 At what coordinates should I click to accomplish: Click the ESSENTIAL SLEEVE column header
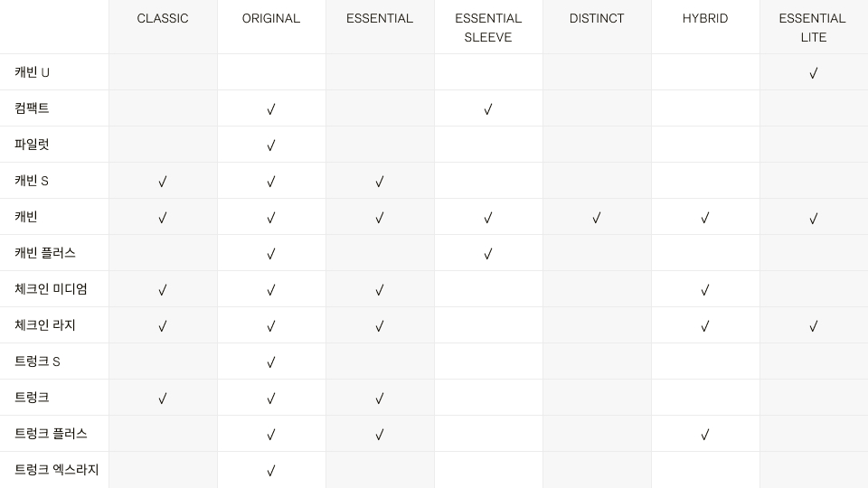tap(488, 28)
